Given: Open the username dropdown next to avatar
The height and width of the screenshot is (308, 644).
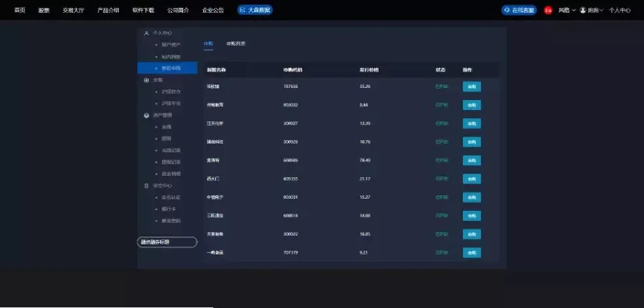Looking at the screenshot, I should pyautogui.click(x=595, y=10).
